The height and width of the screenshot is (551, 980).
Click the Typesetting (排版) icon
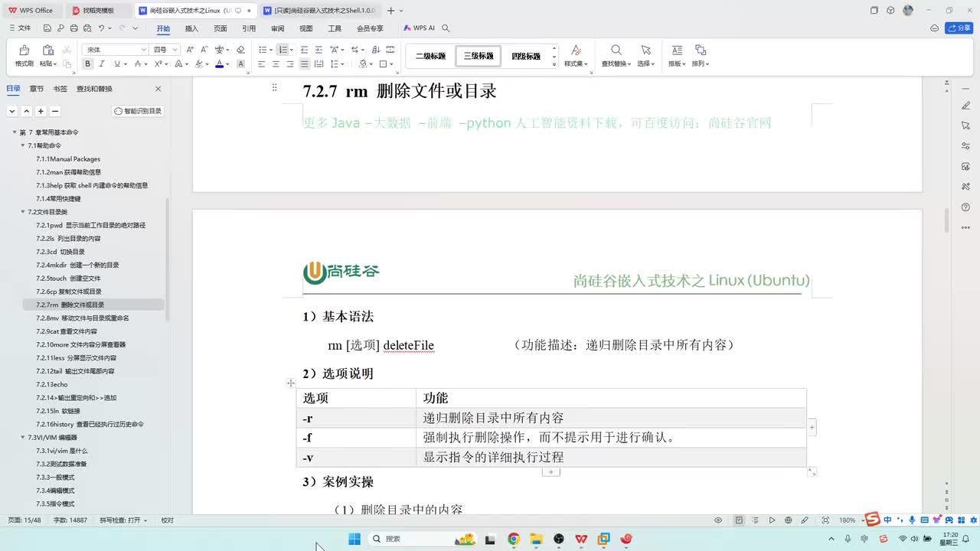(x=677, y=51)
